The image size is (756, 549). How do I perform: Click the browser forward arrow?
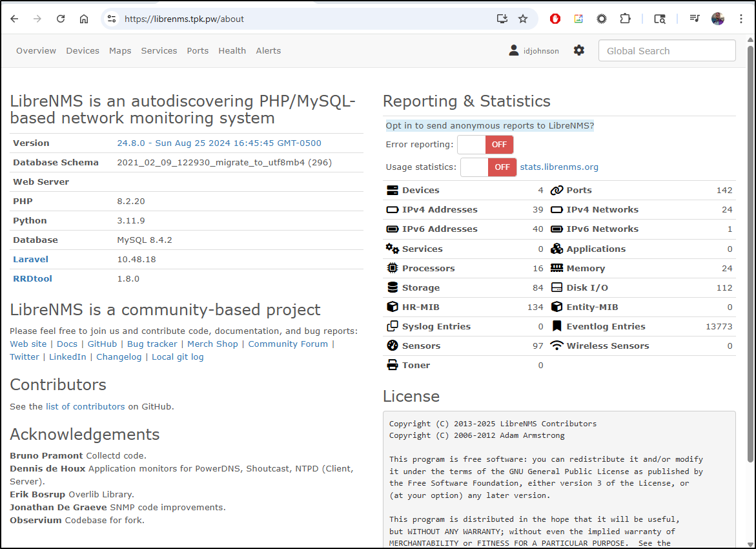[x=37, y=19]
